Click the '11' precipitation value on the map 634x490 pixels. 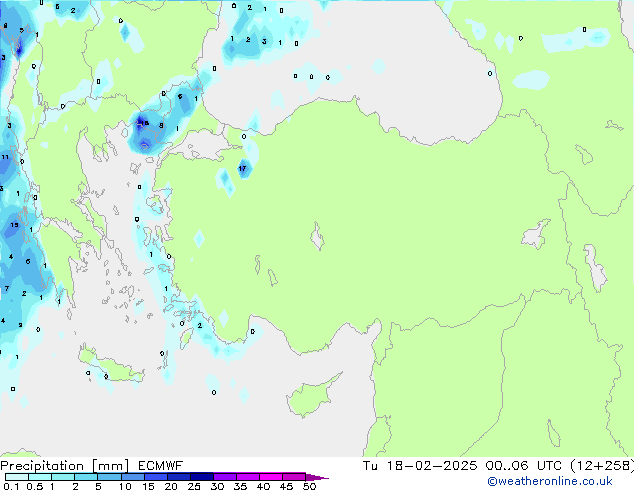[x=5, y=157]
